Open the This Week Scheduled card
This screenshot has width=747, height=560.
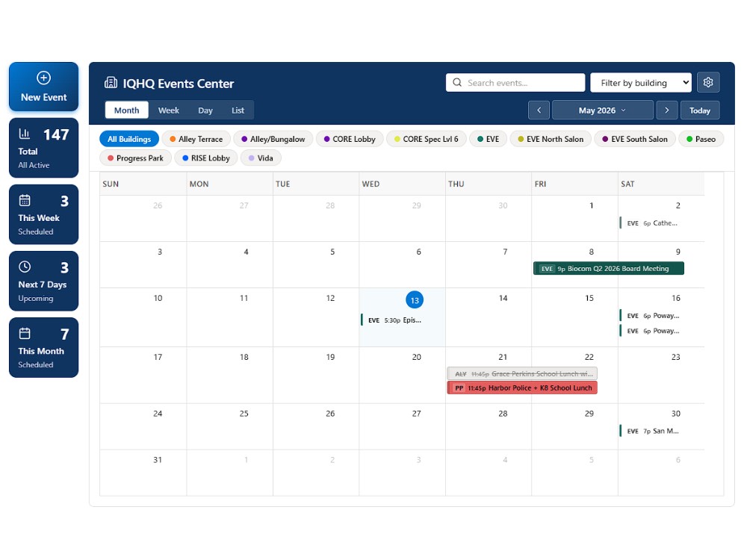[x=44, y=214]
